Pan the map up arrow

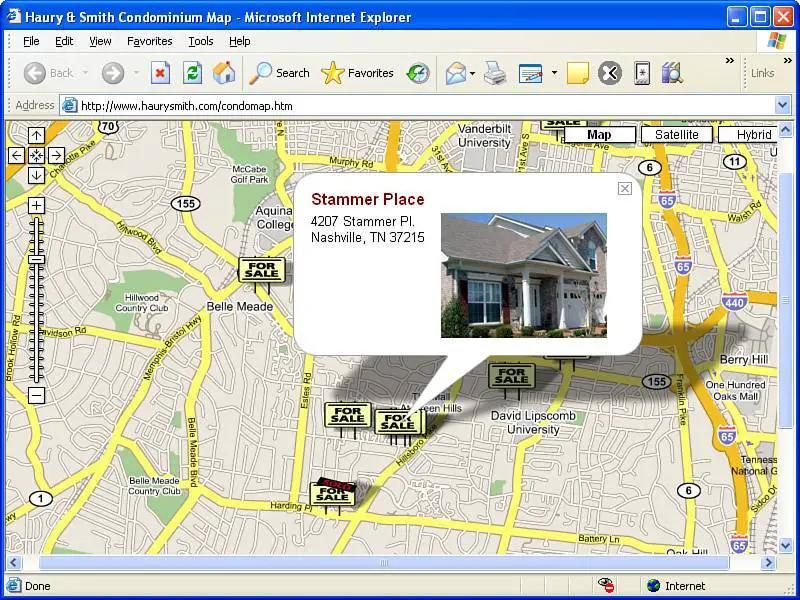point(36,136)
